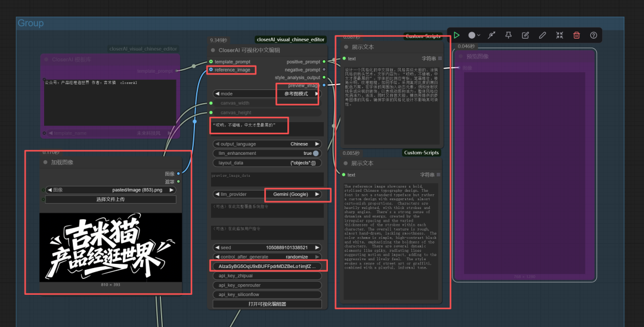Select next image file with right arrow

[172, 190]
